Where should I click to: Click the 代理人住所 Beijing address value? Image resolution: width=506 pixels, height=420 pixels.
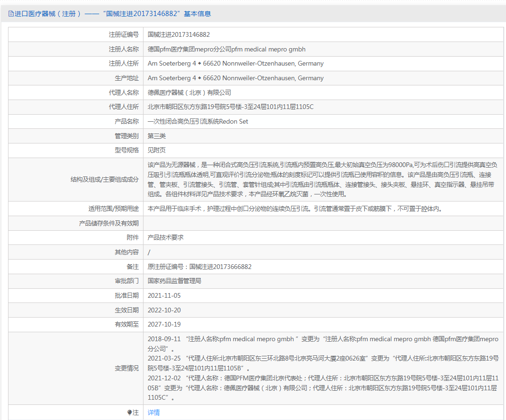pos(230,107)
